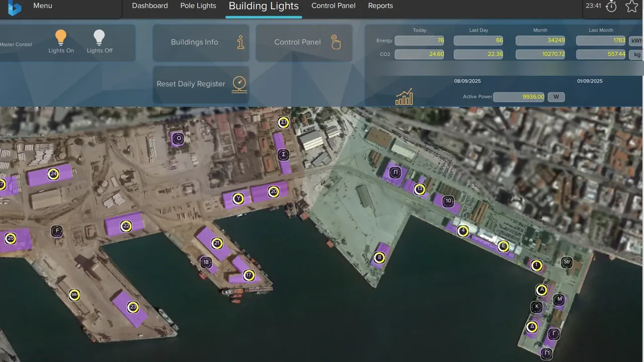Open the Control Panel tab in top navigation

pyautogui.click(x=334, y=6)
